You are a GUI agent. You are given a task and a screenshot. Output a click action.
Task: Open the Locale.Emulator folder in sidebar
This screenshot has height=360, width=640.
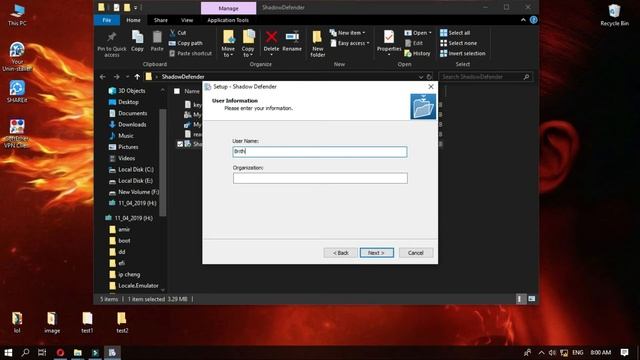[134, 286]
